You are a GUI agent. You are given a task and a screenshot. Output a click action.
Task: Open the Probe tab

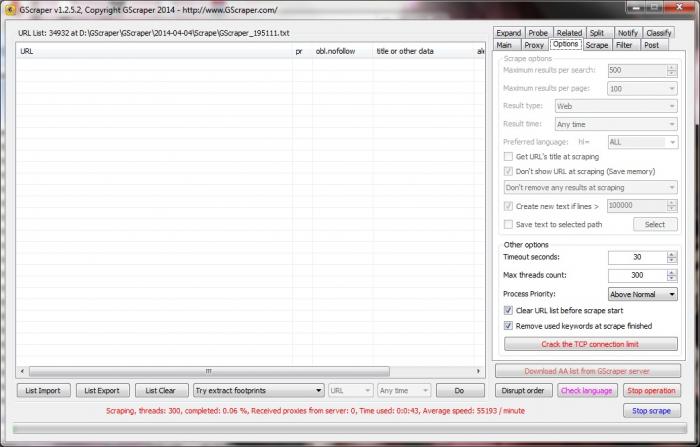click(x=538, y=33)
